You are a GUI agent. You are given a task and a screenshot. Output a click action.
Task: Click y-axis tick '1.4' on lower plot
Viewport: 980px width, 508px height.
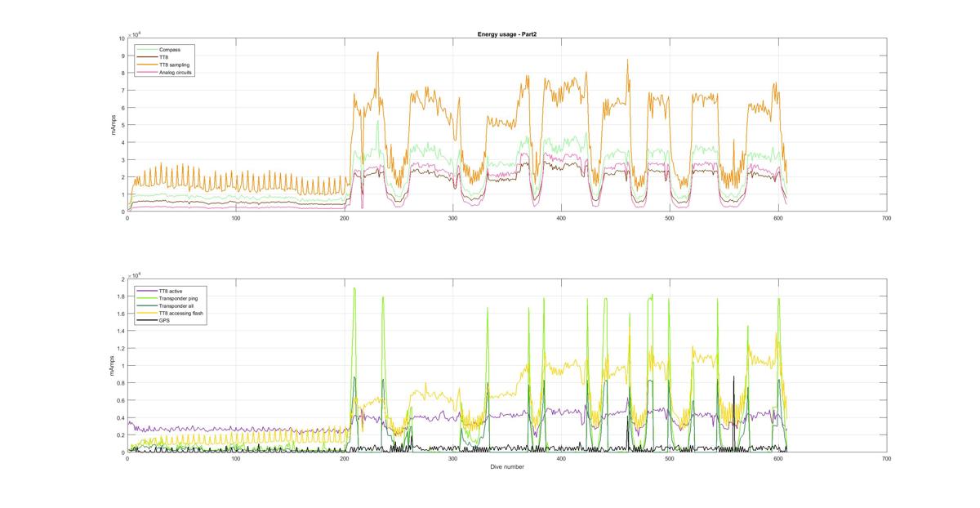pyautogui.click(x=121, y=332)
